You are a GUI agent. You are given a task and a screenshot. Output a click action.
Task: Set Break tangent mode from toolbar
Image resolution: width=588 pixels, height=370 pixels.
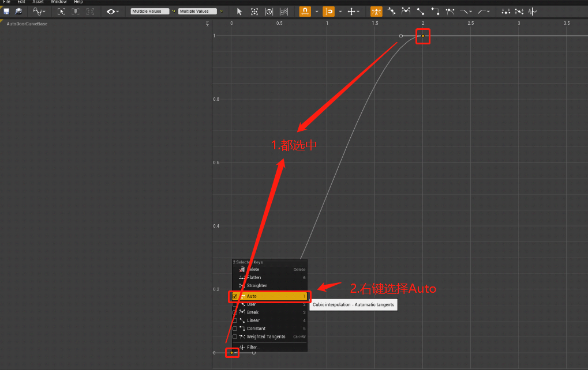pos(406,12)
